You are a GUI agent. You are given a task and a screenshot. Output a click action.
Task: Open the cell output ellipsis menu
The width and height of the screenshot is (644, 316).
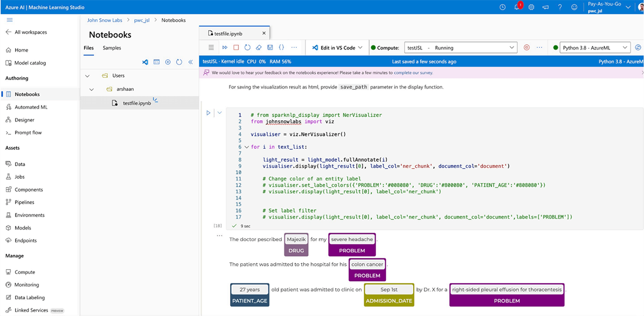(x=219, y=236)
